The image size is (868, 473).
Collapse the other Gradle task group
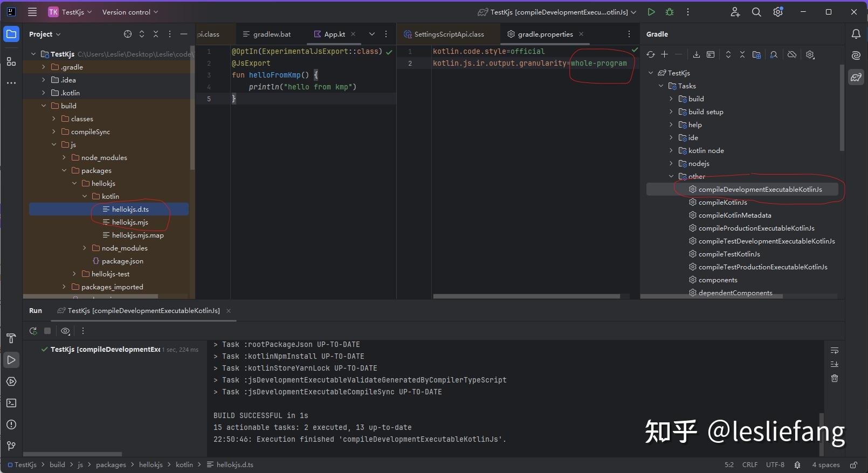tap(671, 176)
